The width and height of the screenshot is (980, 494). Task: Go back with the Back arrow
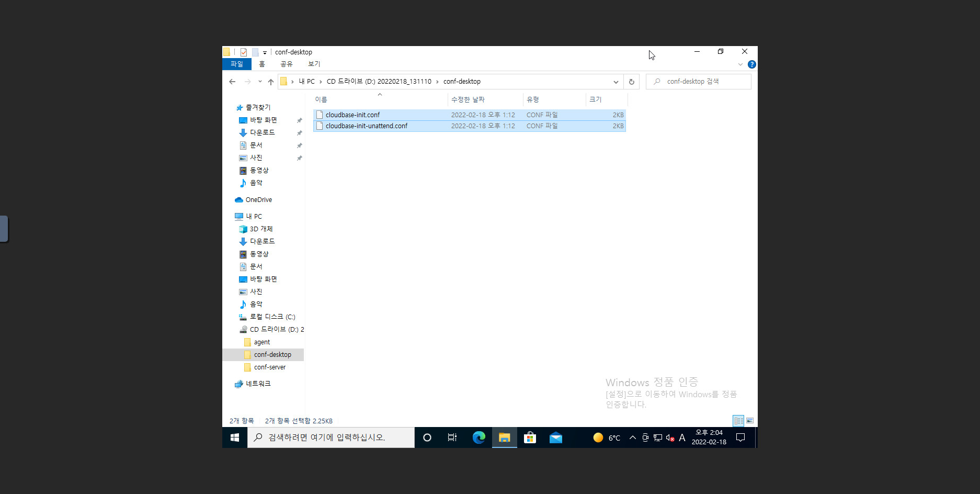(232, 82)
